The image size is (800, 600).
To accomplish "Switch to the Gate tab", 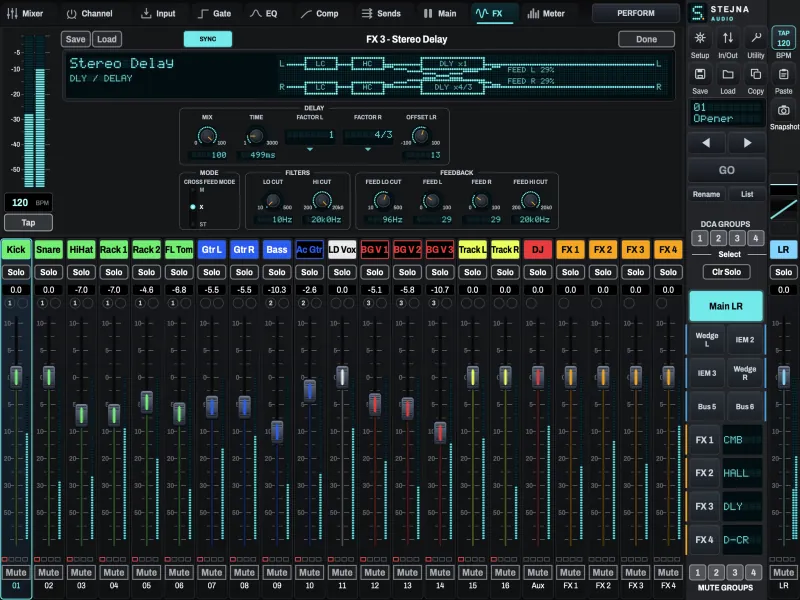I will point(214,13).
